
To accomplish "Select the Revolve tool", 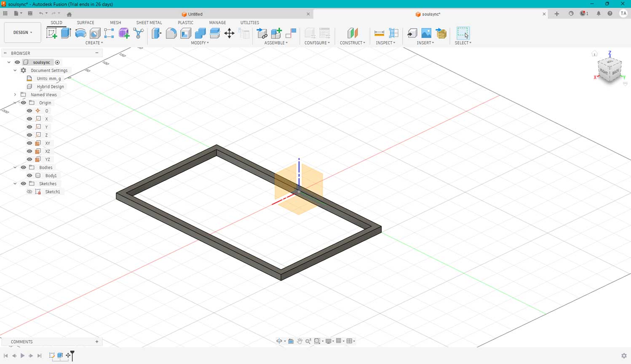I will coord(80,33).
